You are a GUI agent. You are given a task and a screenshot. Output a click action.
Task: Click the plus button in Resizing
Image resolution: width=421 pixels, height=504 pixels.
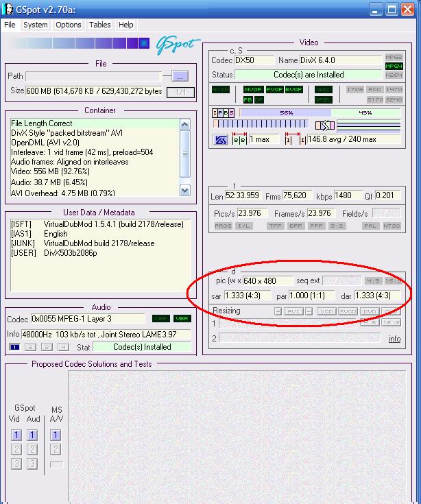pyautogui.click(x=278, y=311)
